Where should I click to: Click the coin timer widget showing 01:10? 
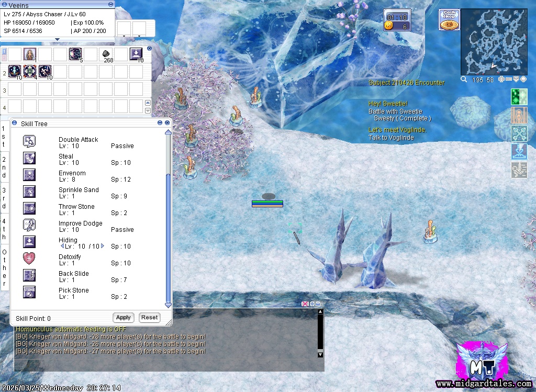click(x=397, y=20)
